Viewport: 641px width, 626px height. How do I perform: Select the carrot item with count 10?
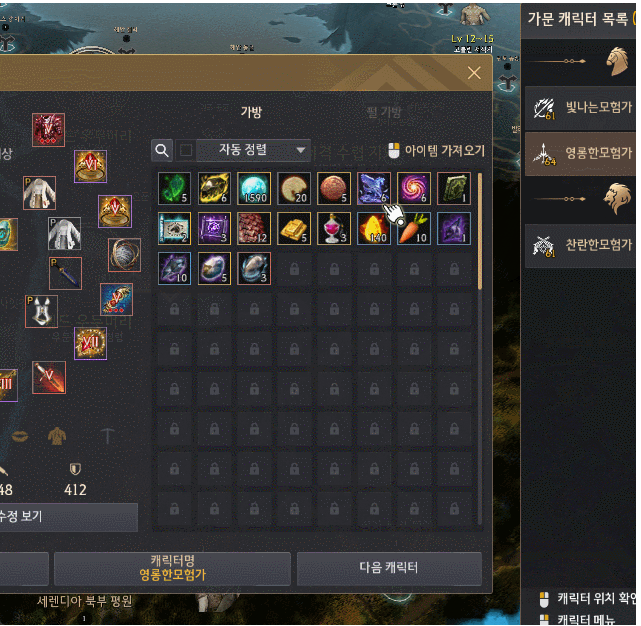tap(414, 229)
